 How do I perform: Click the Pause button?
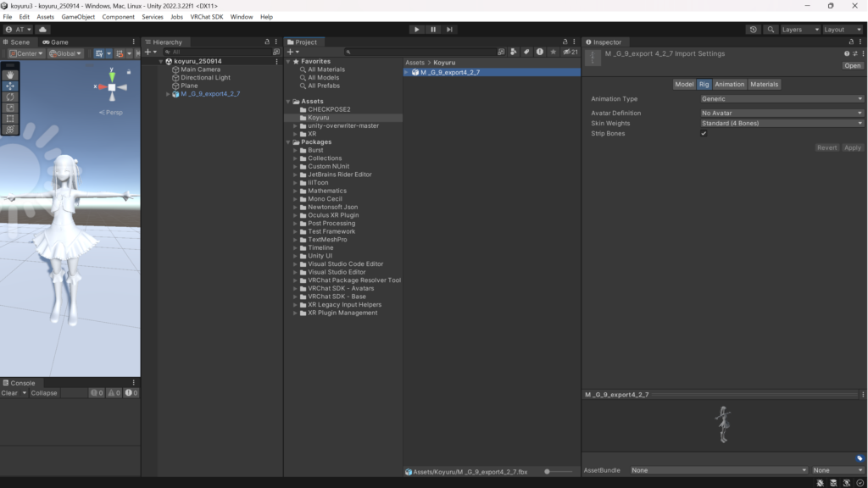pyautogui.click(x=433, y=30)
